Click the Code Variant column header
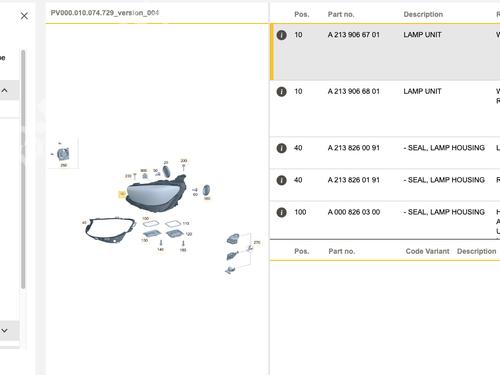 (x=427, y=251)
